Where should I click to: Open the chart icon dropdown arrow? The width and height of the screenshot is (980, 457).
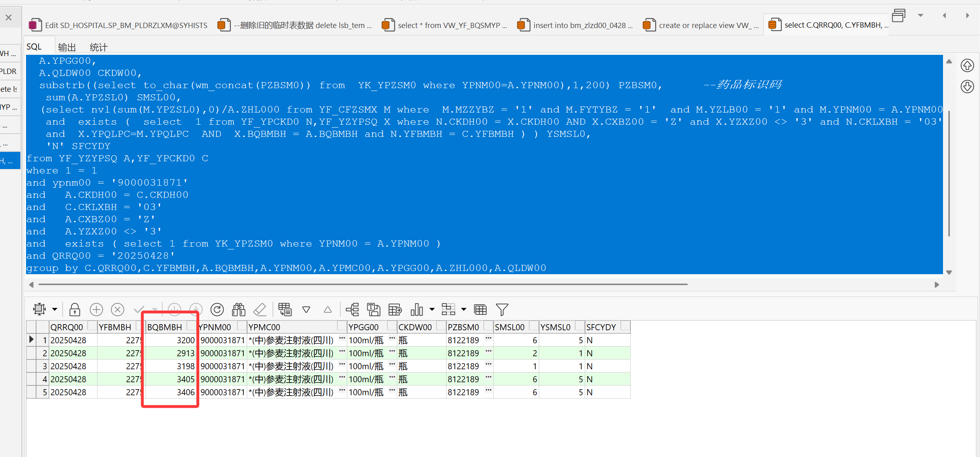pyautogui.click(x=432, y=310)
